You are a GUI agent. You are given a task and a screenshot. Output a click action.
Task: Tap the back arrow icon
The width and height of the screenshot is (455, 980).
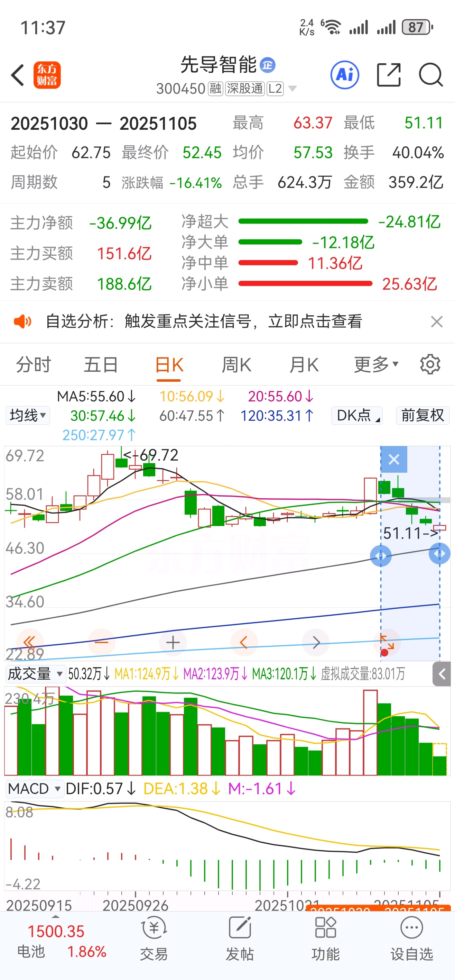(x=18, y=75)
